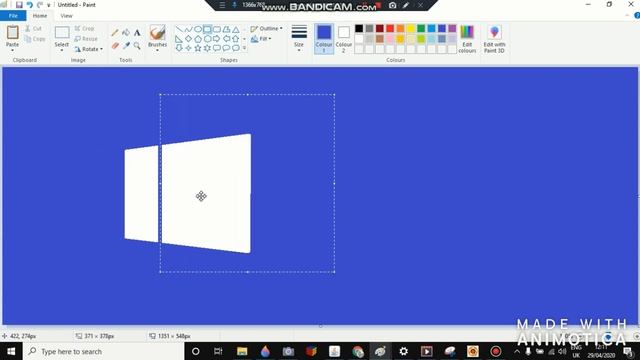Switch to the Home tab

[x=40, y=16]
